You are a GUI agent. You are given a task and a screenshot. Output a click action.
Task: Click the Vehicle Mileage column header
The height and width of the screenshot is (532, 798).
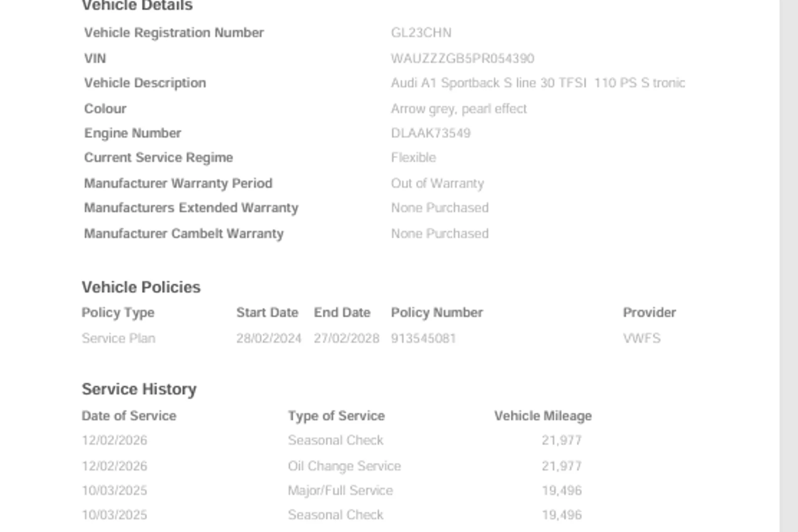pos(543,416)
